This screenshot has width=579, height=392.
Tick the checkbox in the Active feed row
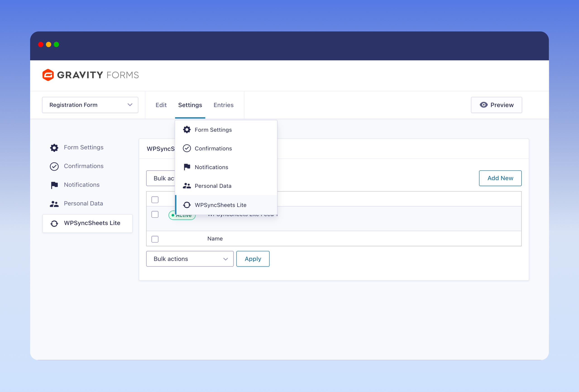click(155, 214)
